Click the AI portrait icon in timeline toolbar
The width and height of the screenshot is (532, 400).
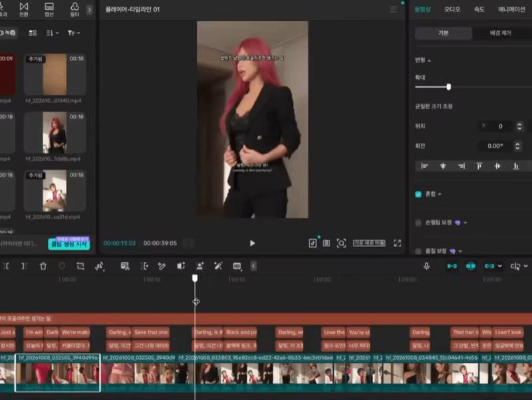[199, 266]
